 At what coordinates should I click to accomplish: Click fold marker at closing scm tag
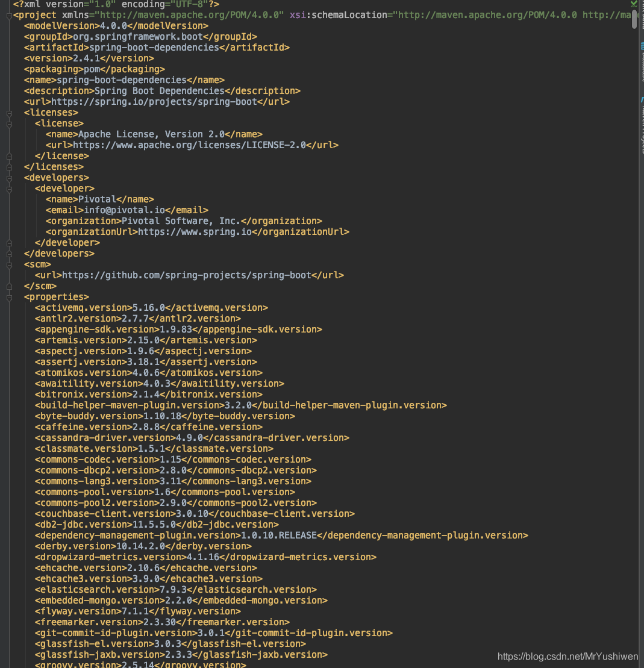[x=9, y=287]
